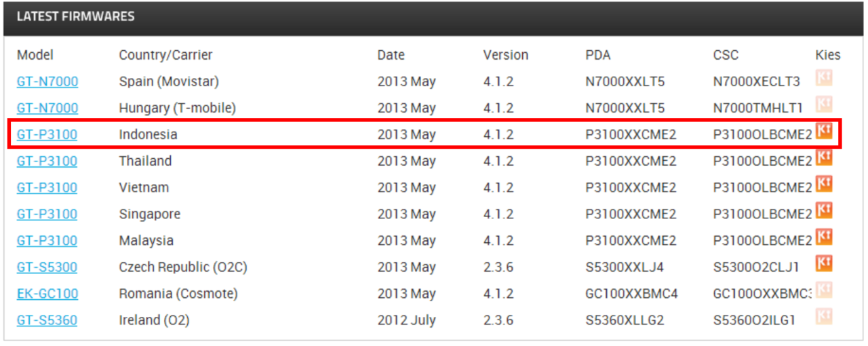Open the GT-P3100 link for Malaysia
This screenshot has width=868, height=346.
click(47, 240)
